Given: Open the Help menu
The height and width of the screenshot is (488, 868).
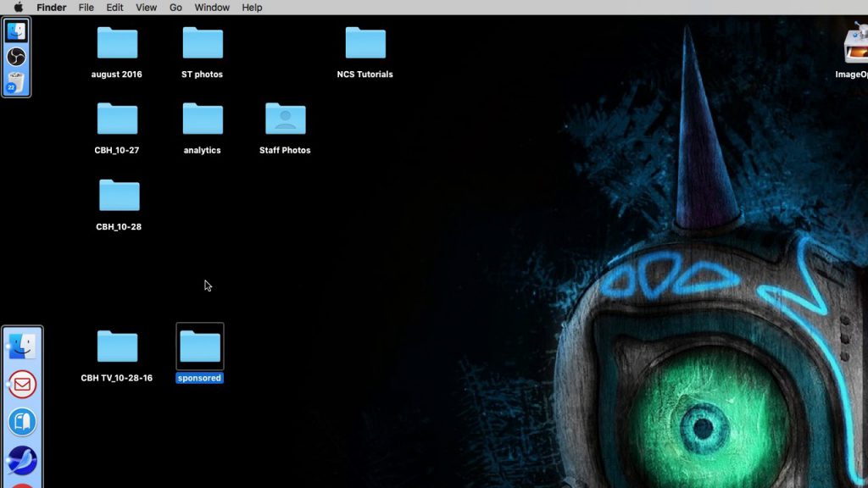Looking at the screenshot, I should coord(252,7).
